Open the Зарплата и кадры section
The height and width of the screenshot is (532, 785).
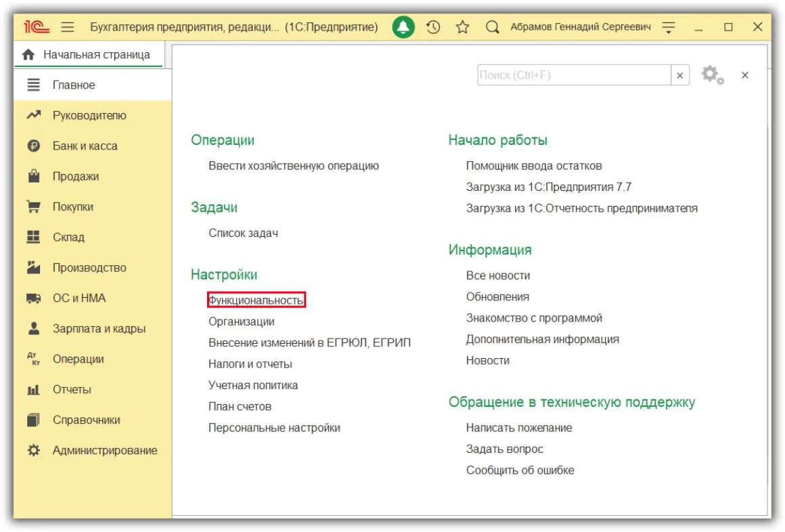93,329
